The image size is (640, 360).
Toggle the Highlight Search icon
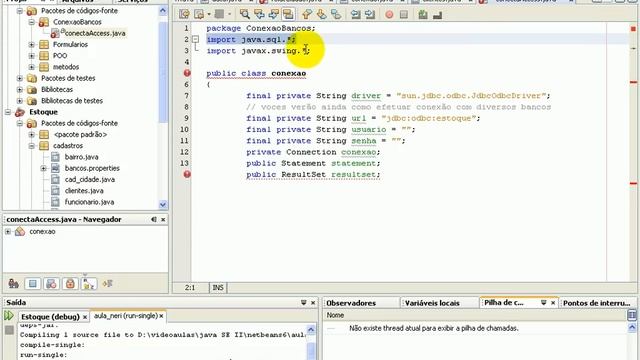coord(288,15)
